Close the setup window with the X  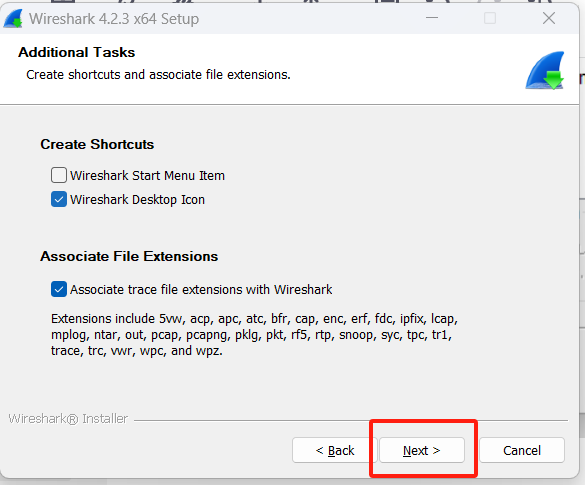(549, 18)
